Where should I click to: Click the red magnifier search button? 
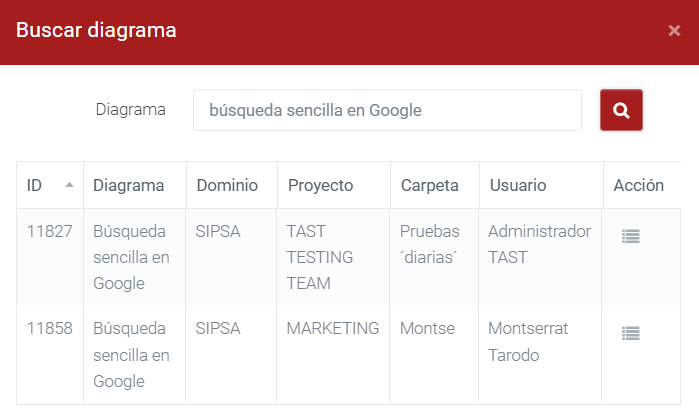pos(621,110)
